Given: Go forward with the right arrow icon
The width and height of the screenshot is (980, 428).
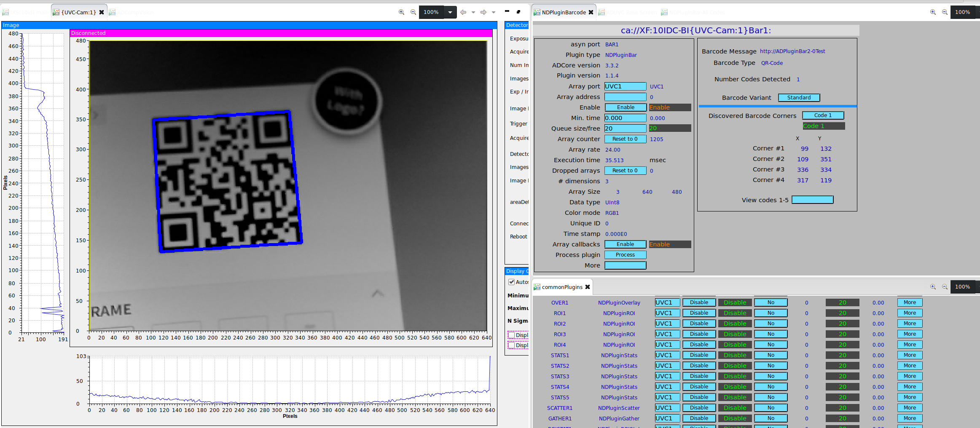Looking at the screenshot, I should click(x=483, y=12).
